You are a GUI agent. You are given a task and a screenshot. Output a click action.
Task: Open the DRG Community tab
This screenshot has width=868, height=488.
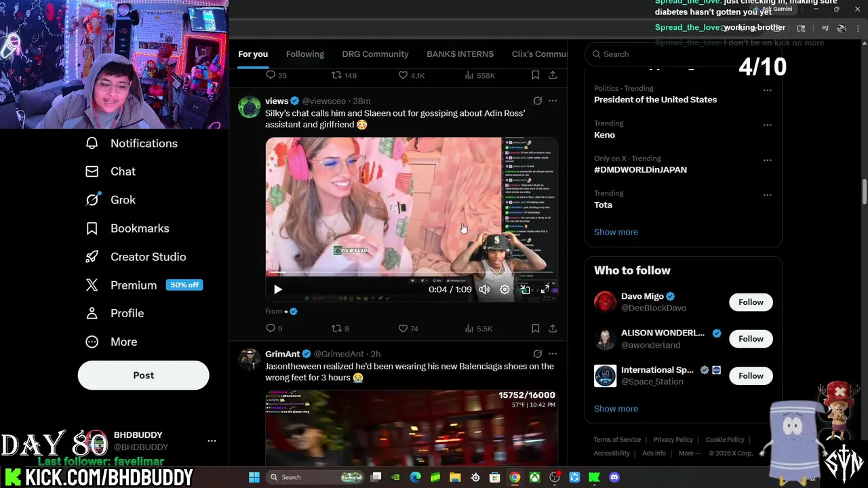(x=375, y=54)
